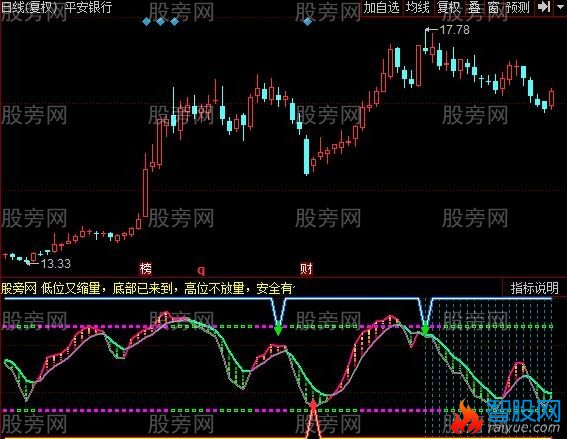This screenshot has height=439, width=567.
Task: Click the 日线(复权) period label
Action: point(30,7)
